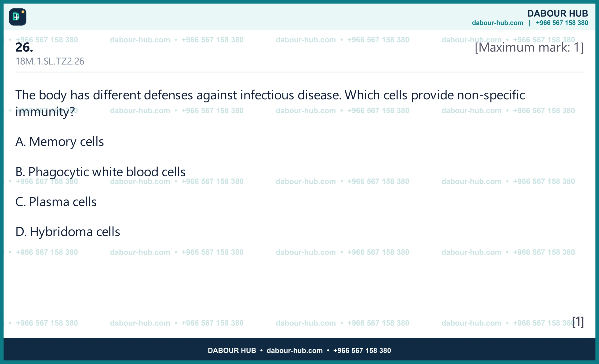
Task: Click the question code 18M.1.SL.TZ2.26
Action: tap(50, 61)
